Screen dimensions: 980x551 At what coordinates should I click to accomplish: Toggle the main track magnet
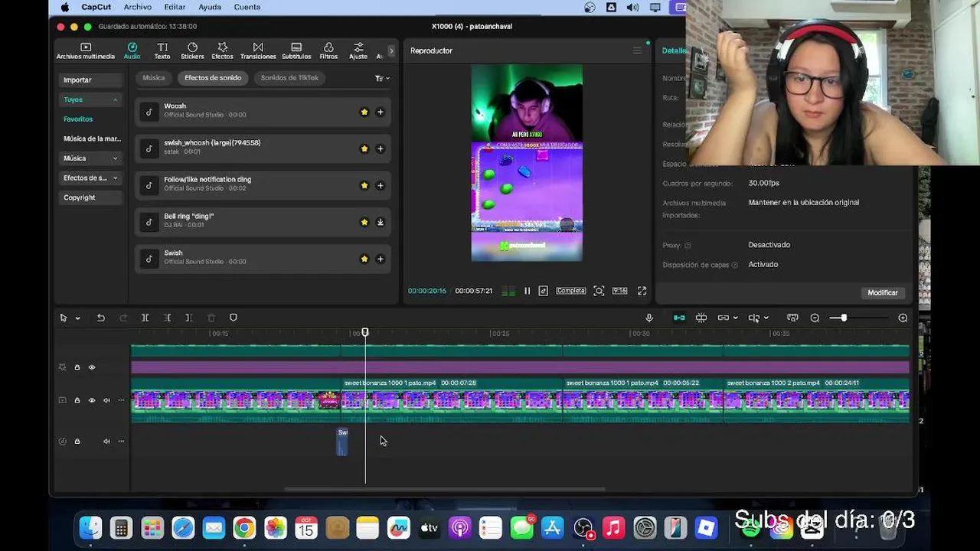tap(679, 318)
